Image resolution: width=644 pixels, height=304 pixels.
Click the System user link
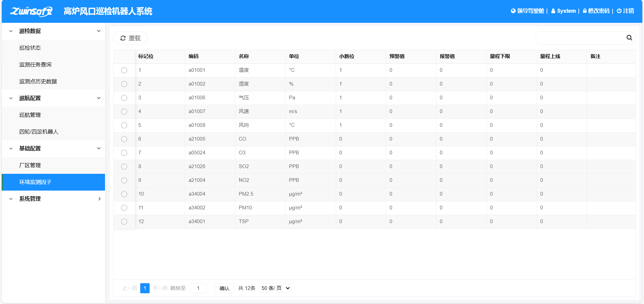click(x=563, y=11)
